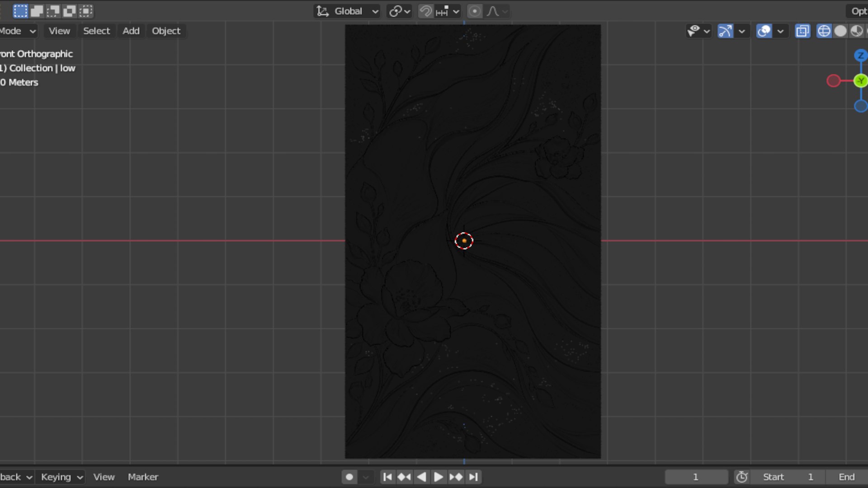This screenshot has width=868, height=488.
Task: Open the proportional falloff curve dropdown
Action: (x=497, y=11)
